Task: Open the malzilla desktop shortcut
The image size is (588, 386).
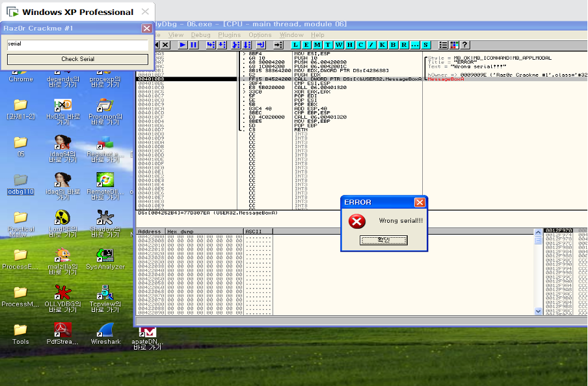Action: [63, 262]
